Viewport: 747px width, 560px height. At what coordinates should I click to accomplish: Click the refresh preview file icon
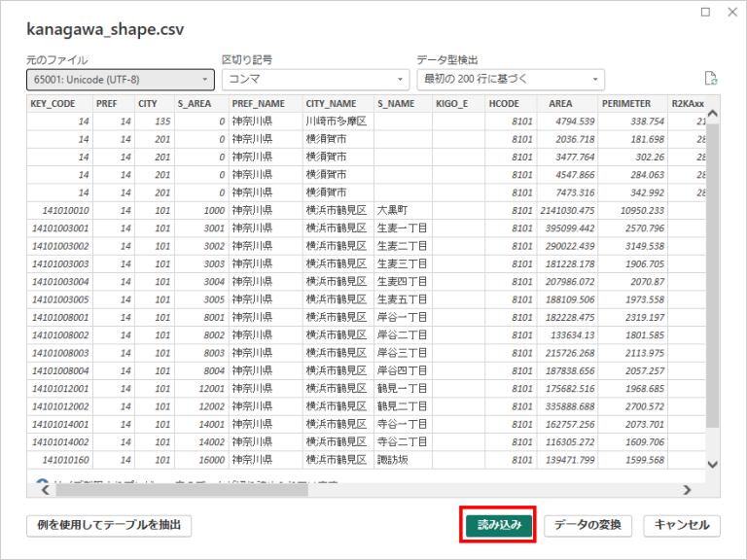(x=710, y=79)
